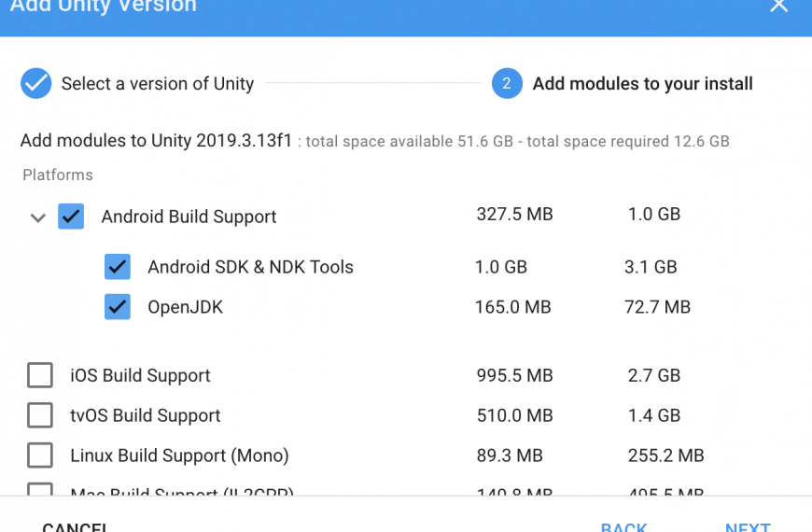Click the Android Build Support label
This screenshot has height=532, width=812.
pyautogui.click(x=189, y=217)
